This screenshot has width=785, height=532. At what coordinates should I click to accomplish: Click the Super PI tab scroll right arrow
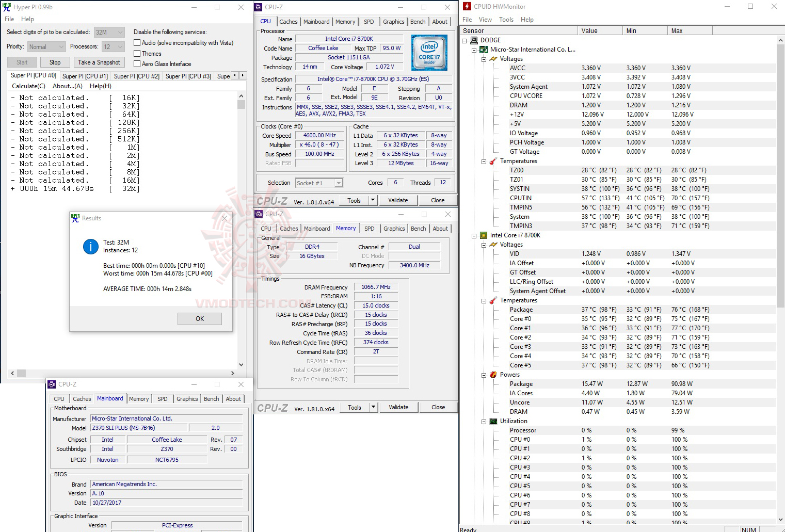click(x=243, y=75)
